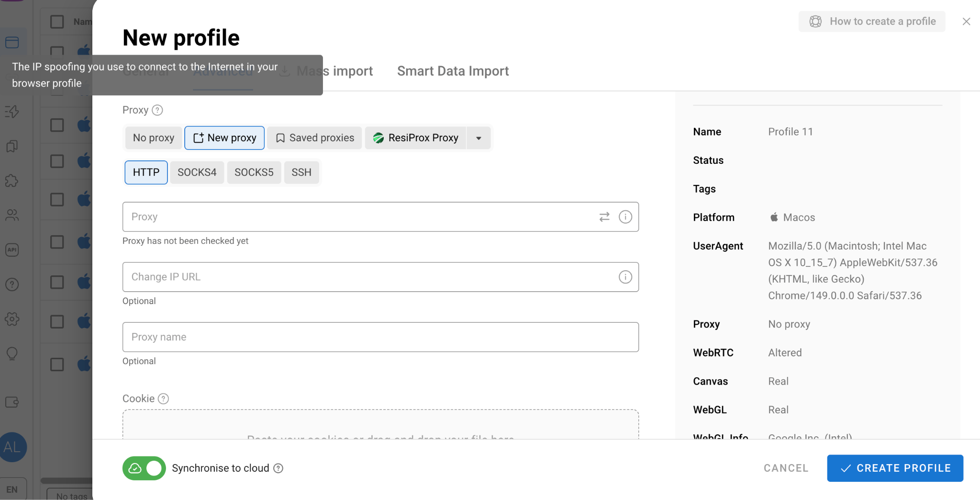Click the lightbulb ideas sidebar icon

[12, 353]
